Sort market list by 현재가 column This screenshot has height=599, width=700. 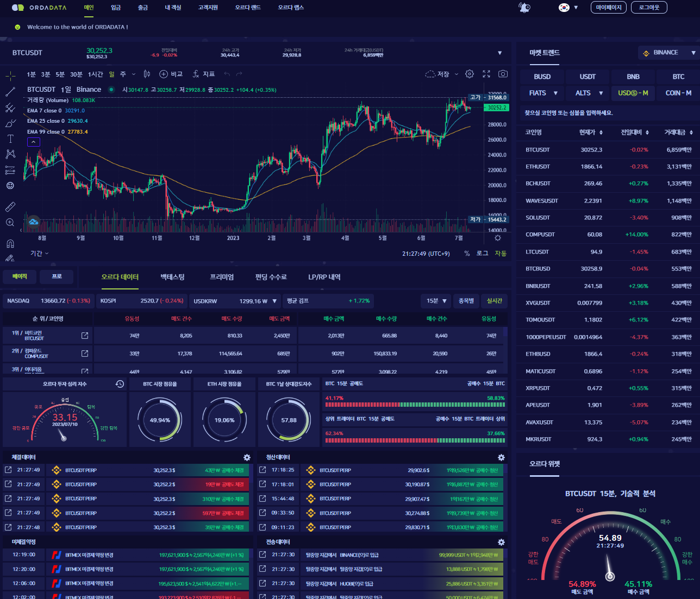591,133
